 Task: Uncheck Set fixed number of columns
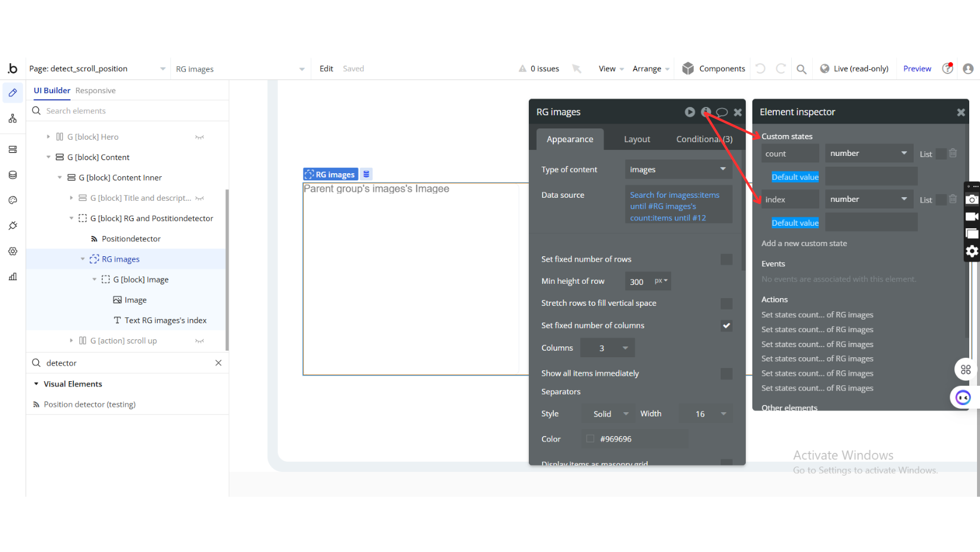click(727, 326)
